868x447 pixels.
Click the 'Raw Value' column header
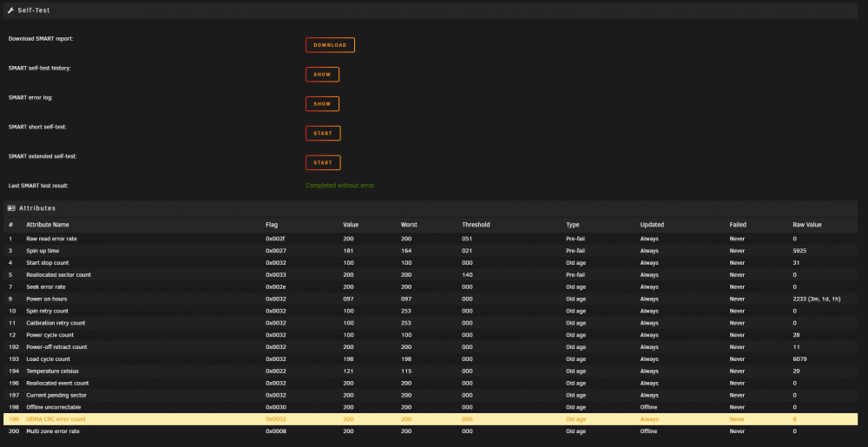click(807, 225)
